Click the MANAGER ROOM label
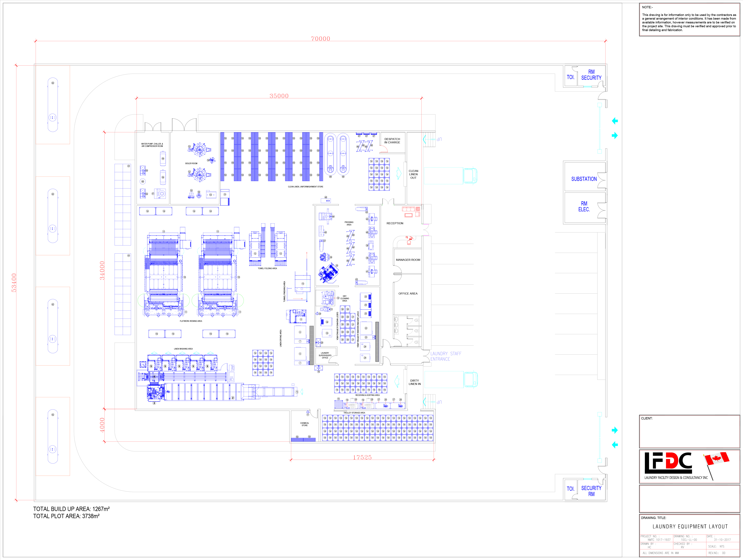The image size is (743, 560). tap(408, 260)
